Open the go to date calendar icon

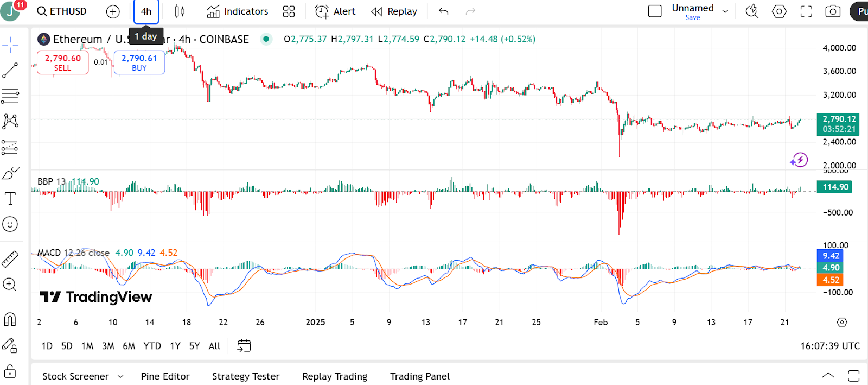(244, 346)
